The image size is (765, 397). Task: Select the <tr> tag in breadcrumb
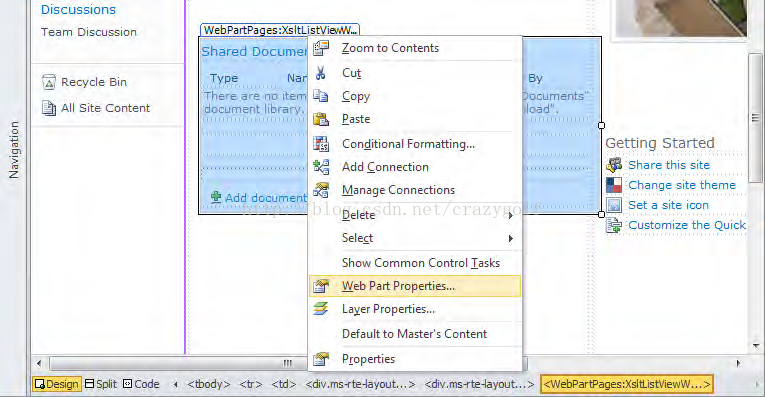pos(251,384)
